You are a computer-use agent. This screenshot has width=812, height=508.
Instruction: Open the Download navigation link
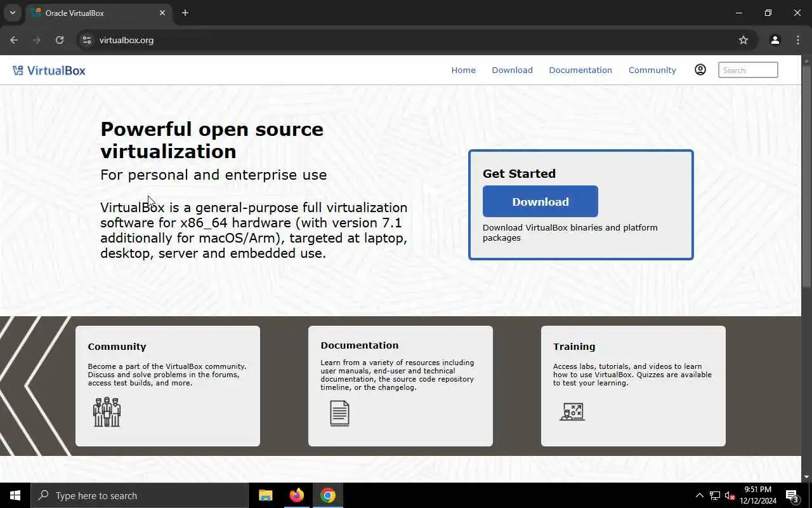coord(512,70)
